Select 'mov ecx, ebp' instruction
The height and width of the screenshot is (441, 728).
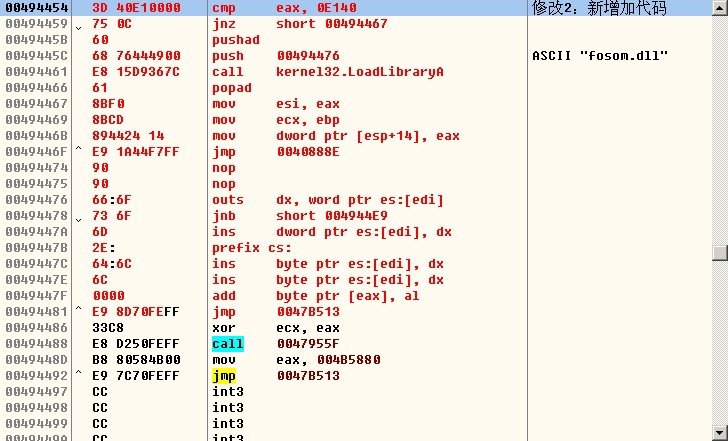[x=276, y=120]
